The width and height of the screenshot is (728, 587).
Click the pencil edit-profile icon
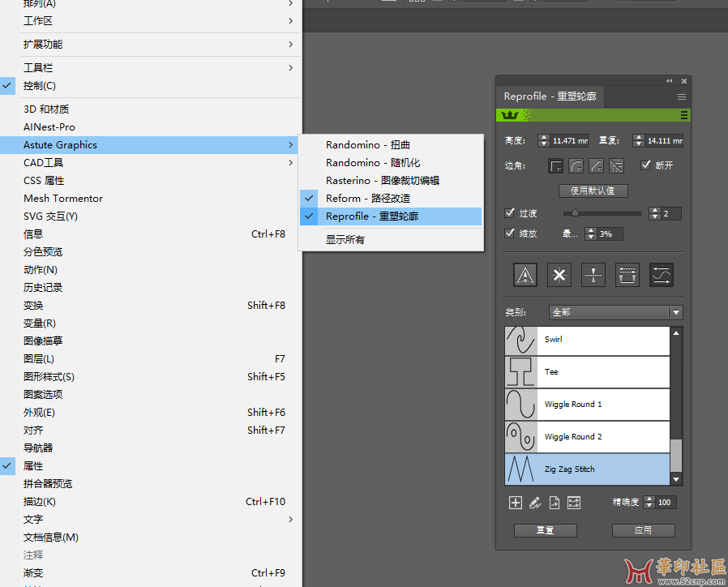[x=535, y=503]
